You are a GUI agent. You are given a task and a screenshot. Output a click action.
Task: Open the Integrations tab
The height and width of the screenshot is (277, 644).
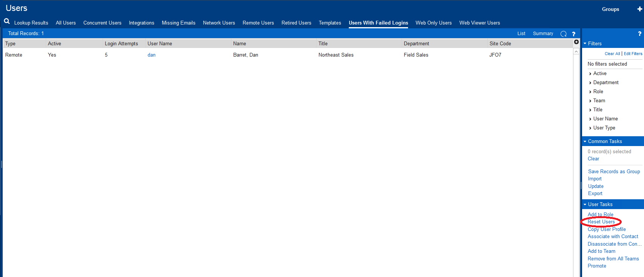(142, 23)
